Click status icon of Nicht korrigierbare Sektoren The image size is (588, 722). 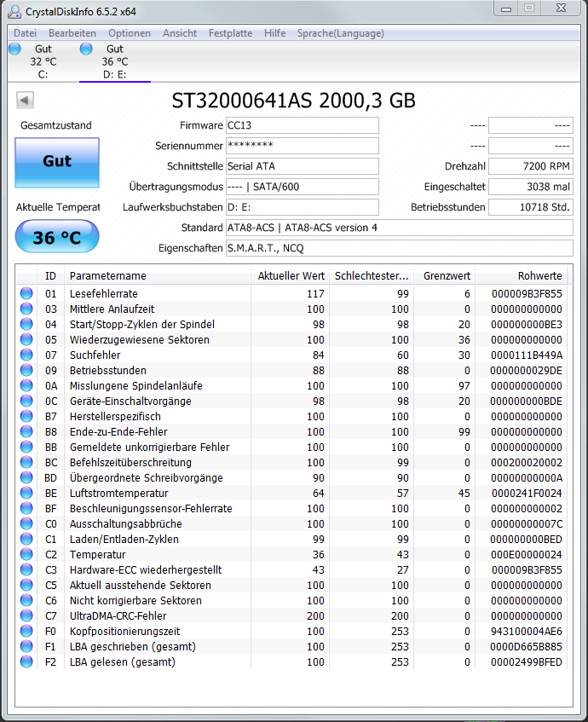(26, 600)
